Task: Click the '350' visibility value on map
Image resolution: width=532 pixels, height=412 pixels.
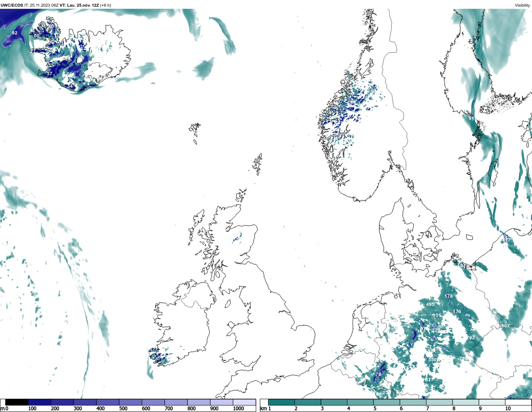Action: (432, 360)
